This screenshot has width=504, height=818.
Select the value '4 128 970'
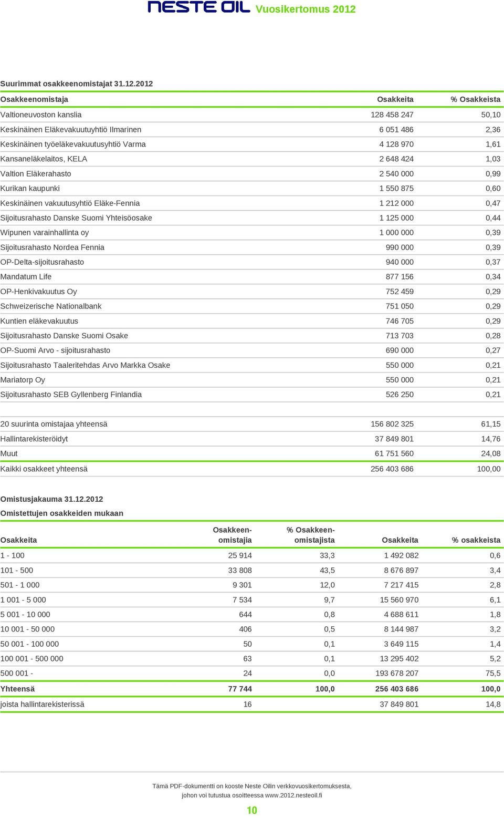pyautogui.click(x=396, y=144)
